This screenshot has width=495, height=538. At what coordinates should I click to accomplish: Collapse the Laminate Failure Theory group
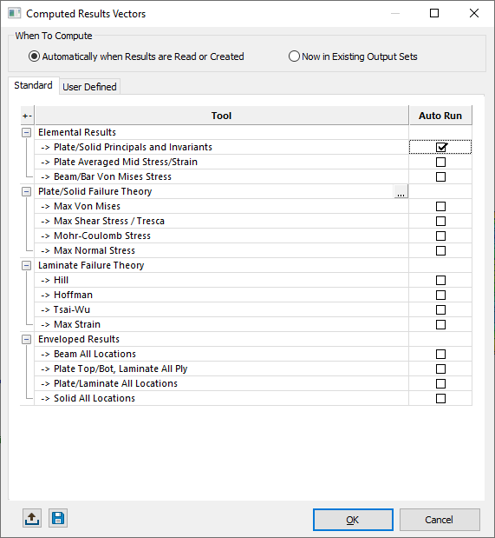click(26, 266)
